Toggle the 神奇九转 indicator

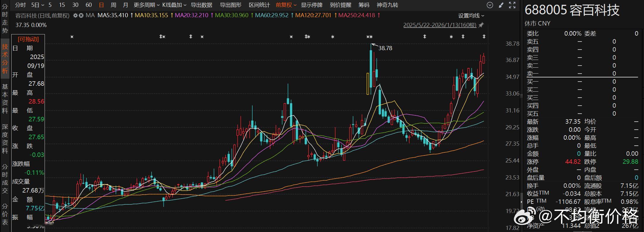pyautogui.click(x=387, y=5)
